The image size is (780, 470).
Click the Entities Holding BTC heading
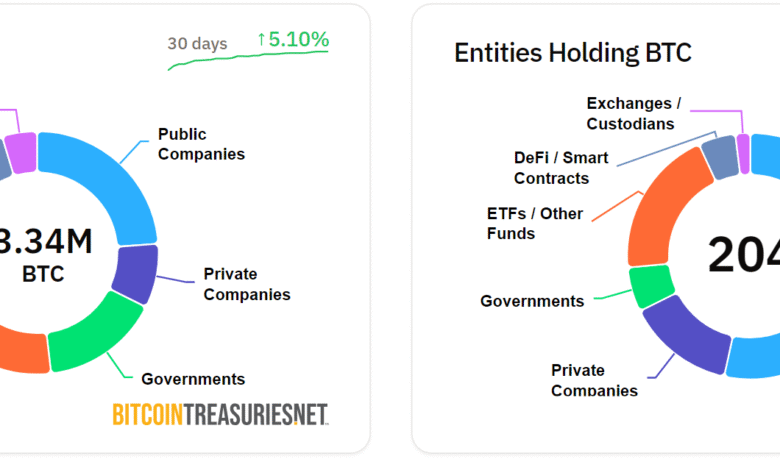573,53
